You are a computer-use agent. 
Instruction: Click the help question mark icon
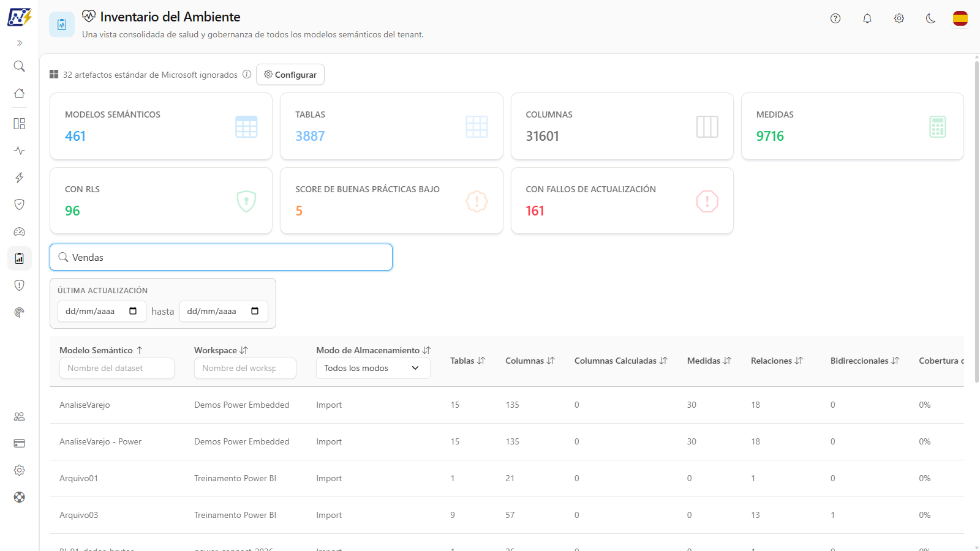(835, 18)
